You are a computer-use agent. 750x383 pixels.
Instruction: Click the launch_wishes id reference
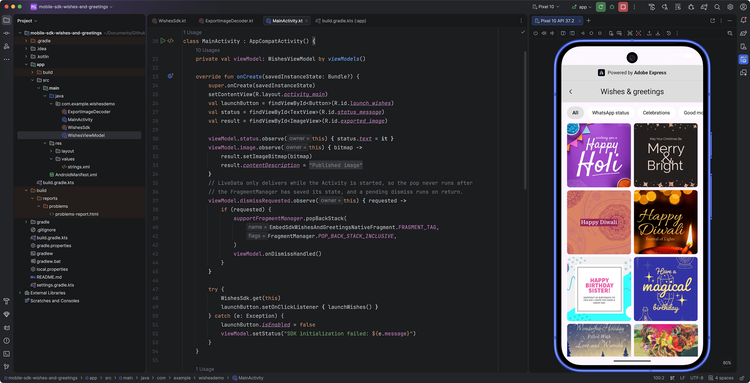370,103
